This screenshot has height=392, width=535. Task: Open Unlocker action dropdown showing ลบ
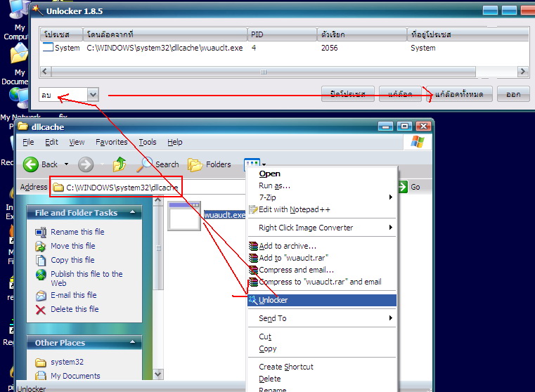point(93,94)
